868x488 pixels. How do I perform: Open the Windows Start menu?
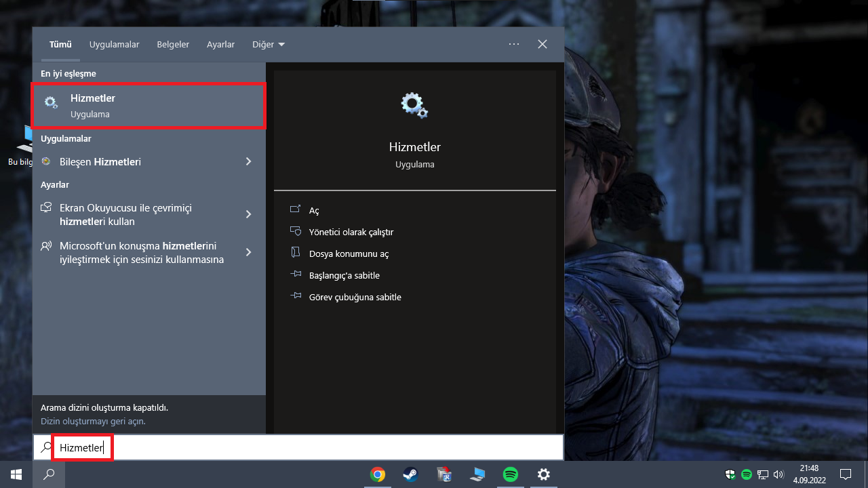[x=16, y=474]
